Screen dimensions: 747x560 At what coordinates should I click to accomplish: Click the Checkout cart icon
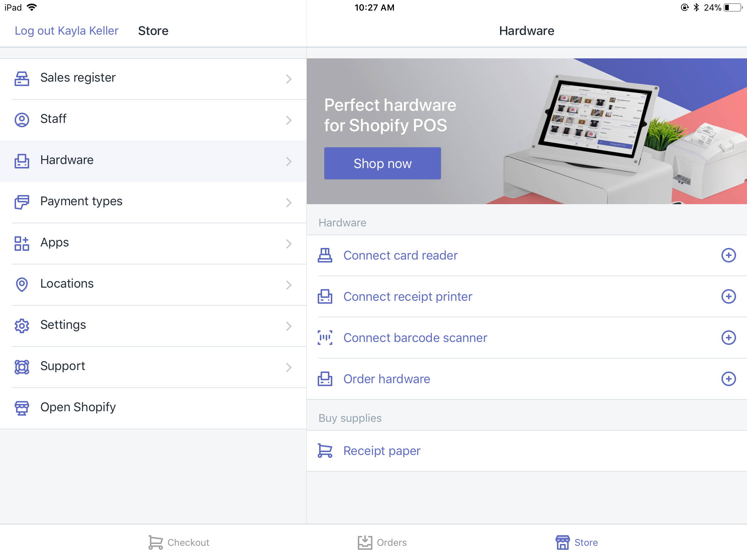click(x=156, y=542)
